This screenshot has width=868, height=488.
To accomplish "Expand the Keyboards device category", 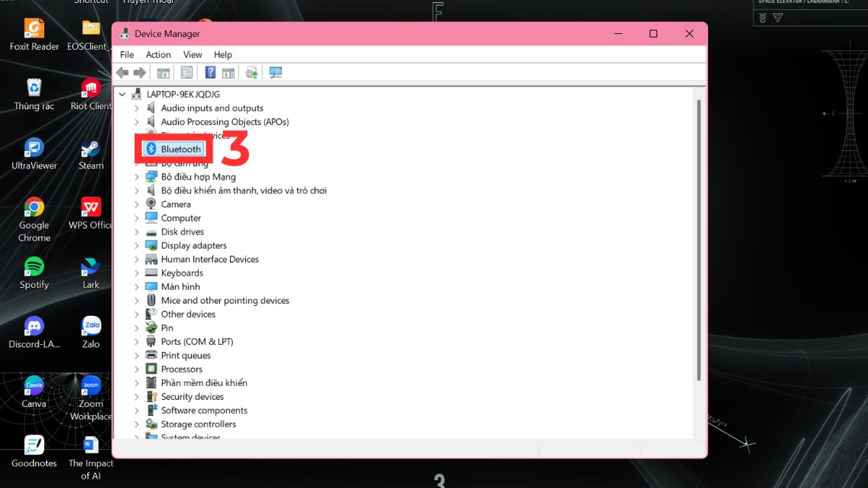I will point(137,273).
